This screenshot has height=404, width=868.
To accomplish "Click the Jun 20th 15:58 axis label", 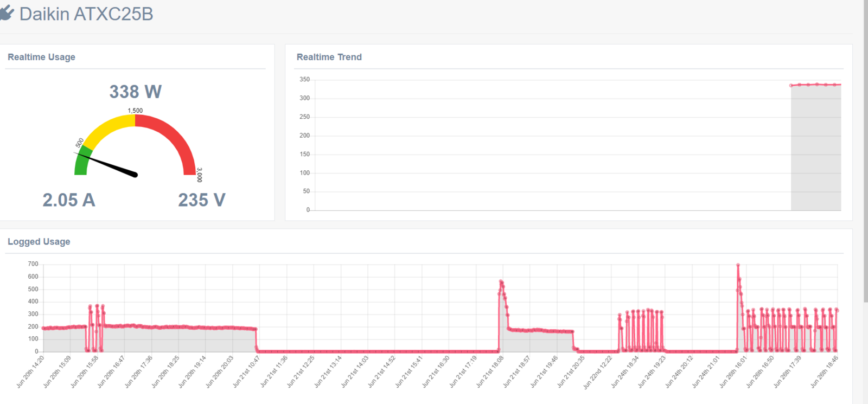I will (85, 371).
